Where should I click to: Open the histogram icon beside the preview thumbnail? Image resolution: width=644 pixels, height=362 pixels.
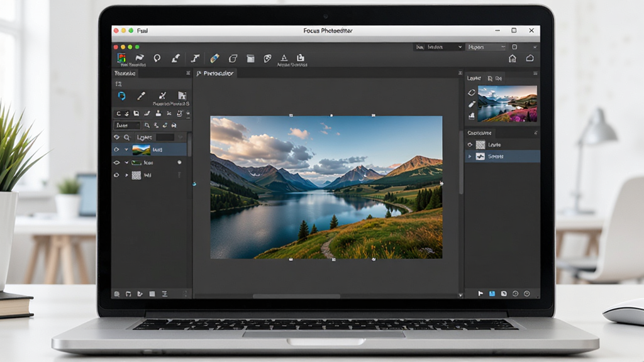[472, 116]
